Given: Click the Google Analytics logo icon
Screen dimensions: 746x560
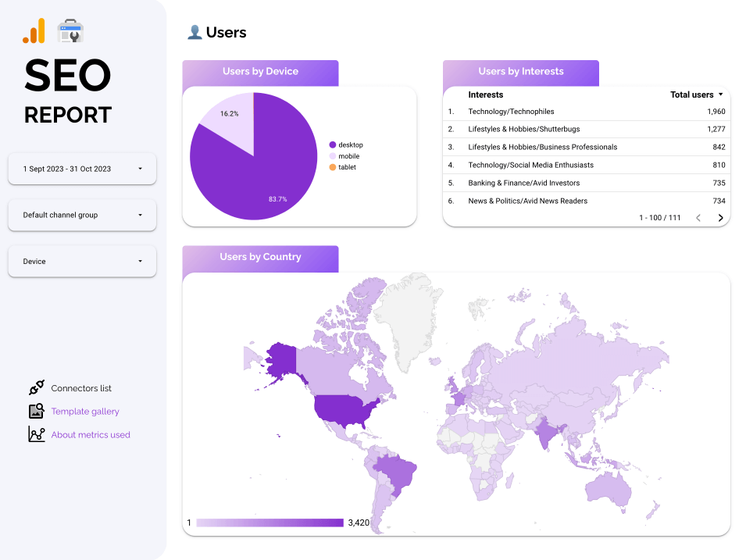Looking at the screenshot, I should tap(34, 31).
